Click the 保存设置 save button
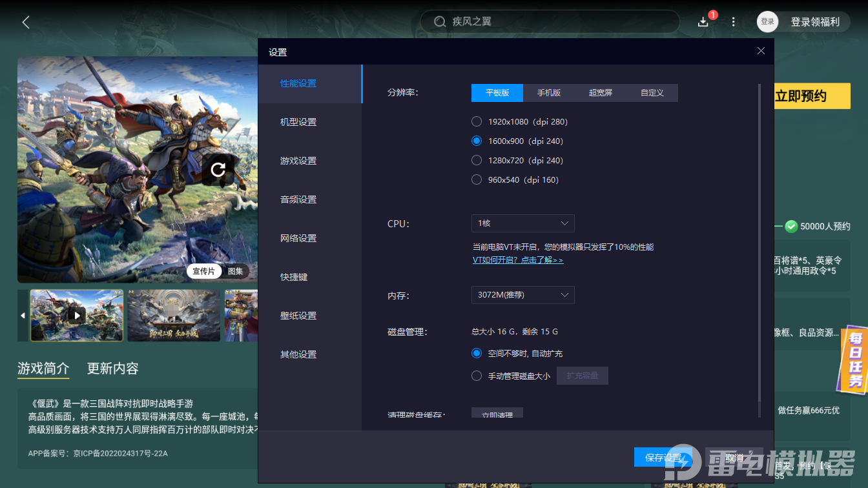868x488 pixels. click(x=663, y=457)
